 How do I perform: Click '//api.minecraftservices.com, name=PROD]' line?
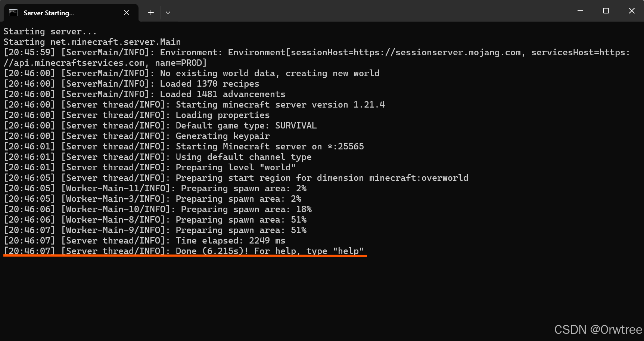tap(105, 63)
